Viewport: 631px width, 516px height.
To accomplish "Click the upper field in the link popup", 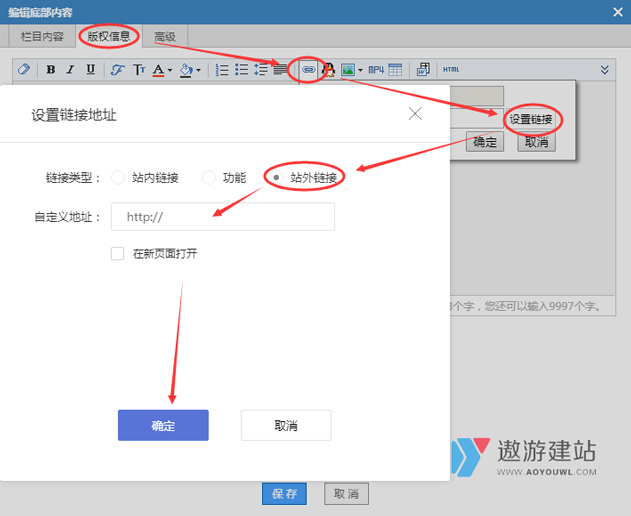I will (x=477, y=96).
